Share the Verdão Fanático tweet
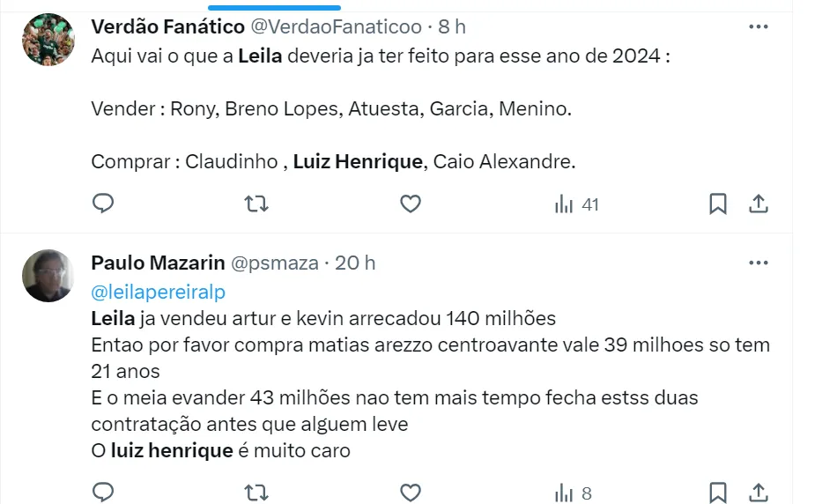The height and width of the screenshot is (504, 822). pyautogui.click(x=758, y=204)
